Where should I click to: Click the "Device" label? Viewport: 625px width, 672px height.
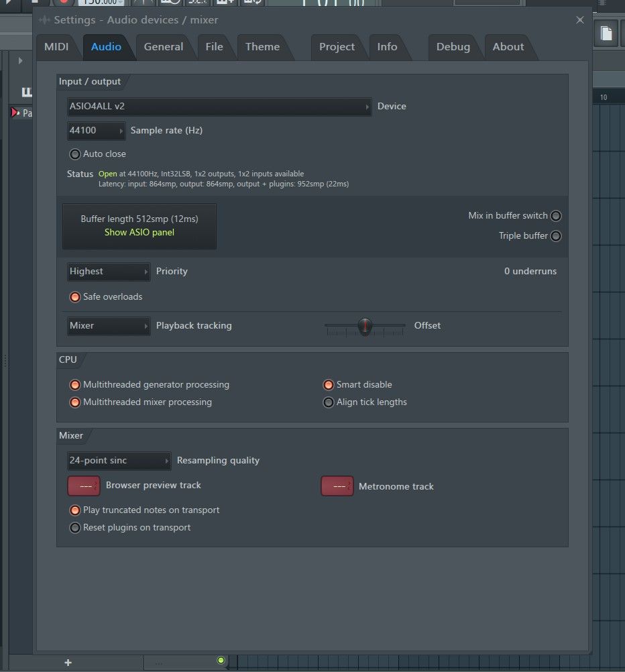click(x=392, y=106)
